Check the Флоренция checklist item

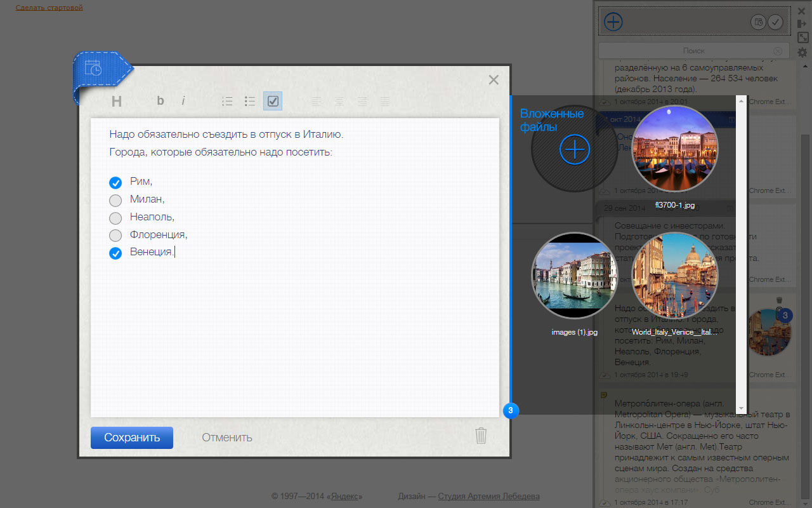point(115,236)
